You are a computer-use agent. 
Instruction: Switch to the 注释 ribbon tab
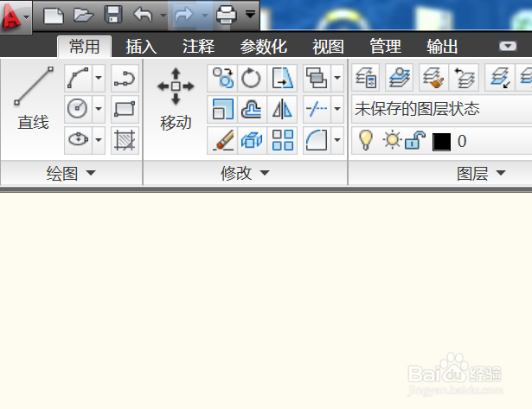click(198, 47)
